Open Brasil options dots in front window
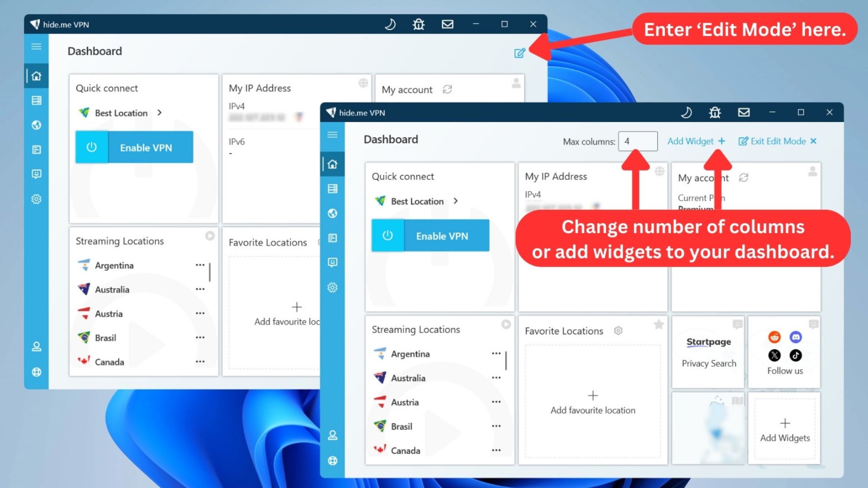Viewport: 868px width, 488px height. click(496, 426)
